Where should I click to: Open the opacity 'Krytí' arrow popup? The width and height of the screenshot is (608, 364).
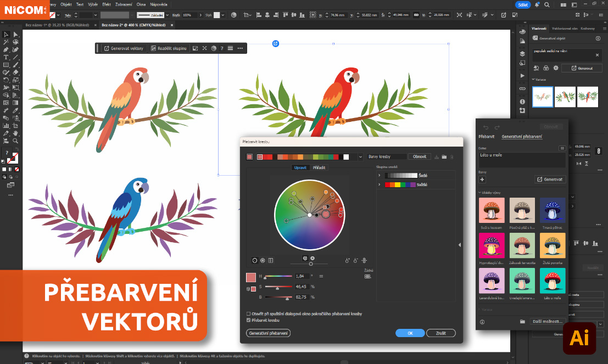[200, 15]
